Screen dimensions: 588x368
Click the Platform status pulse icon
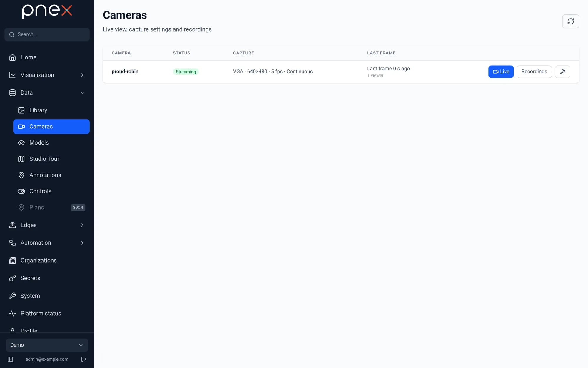click(x=12, y=314)
